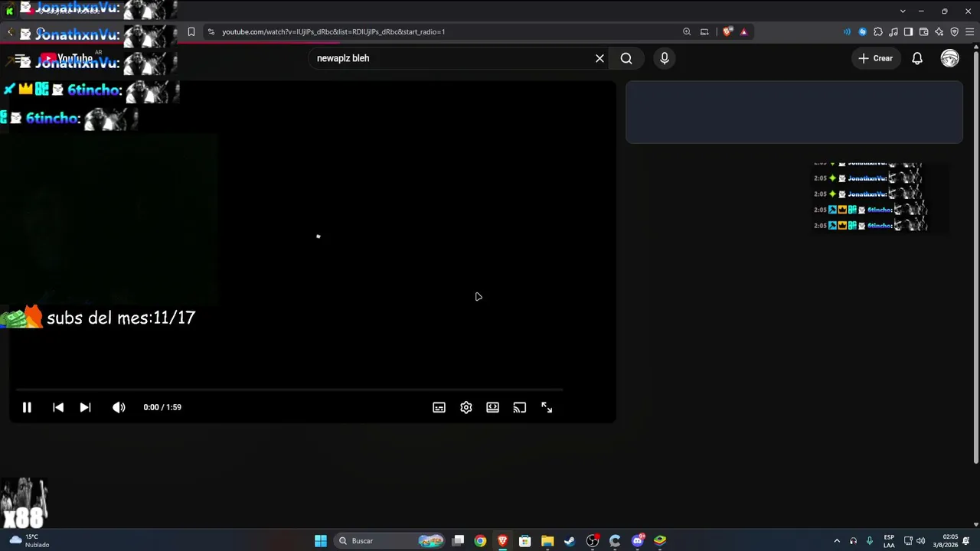Click the search field containing newaplz bleh
The image size is (980, 551).
pyautogui.click(x=452, y=58)
